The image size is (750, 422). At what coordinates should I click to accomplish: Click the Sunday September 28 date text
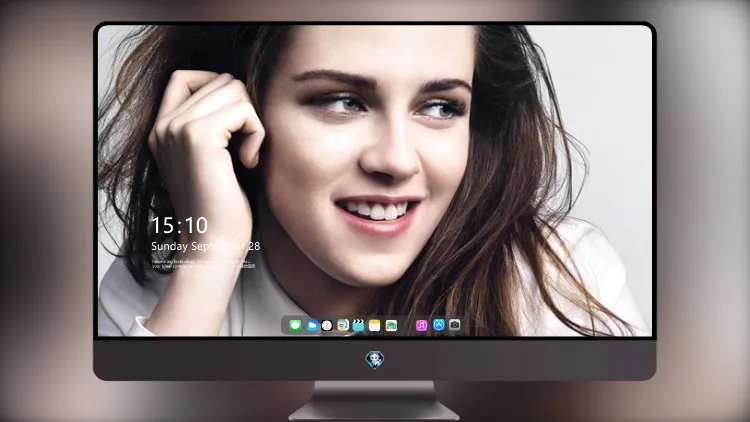point(206,246)
